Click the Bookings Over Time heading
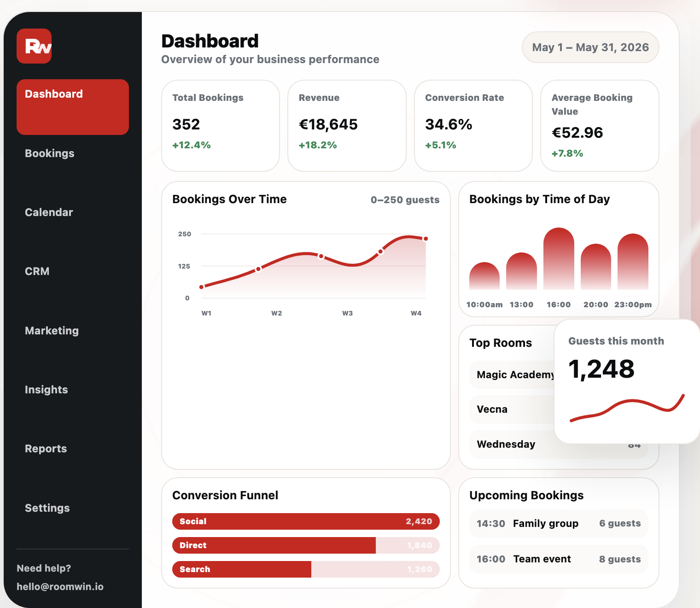 tap(229, 199)
